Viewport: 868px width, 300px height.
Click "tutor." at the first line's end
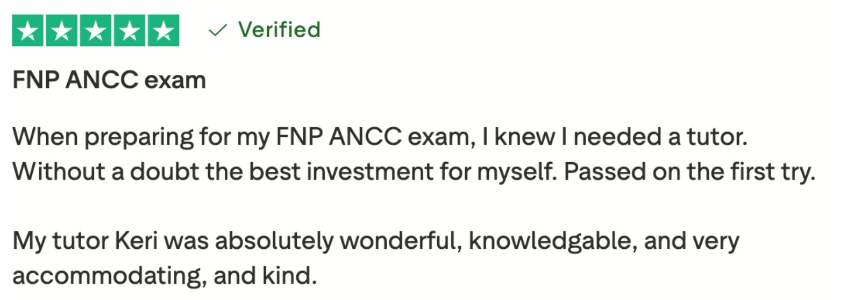point(717,137)
